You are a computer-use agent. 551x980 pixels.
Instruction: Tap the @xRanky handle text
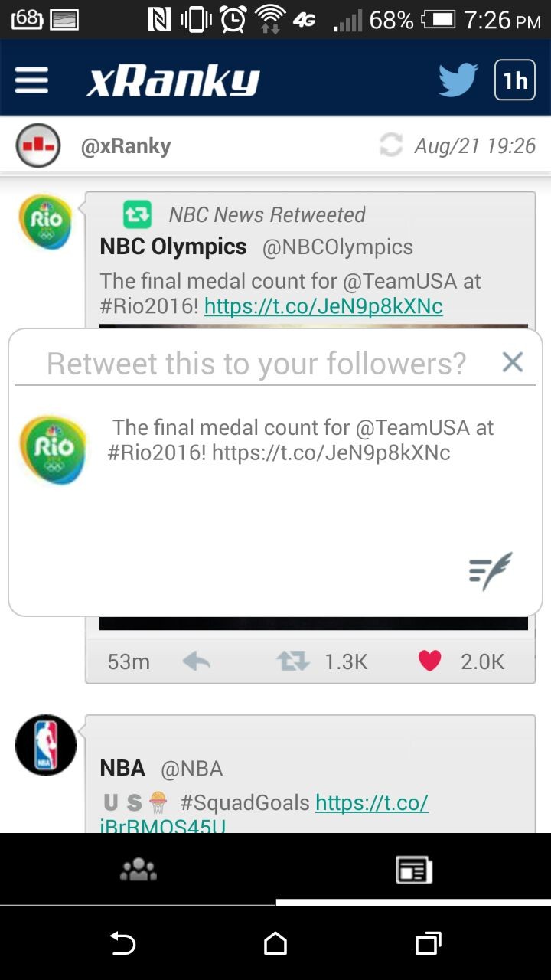(126, 145)
